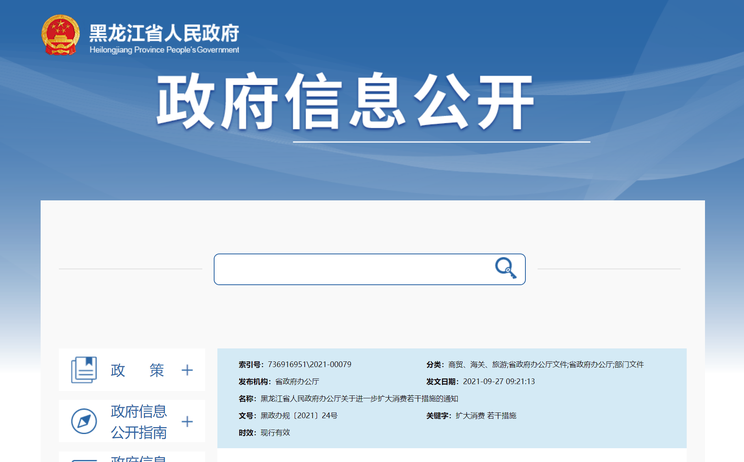Click the compass icon for 政府信息公开指南

click(84, 421)
